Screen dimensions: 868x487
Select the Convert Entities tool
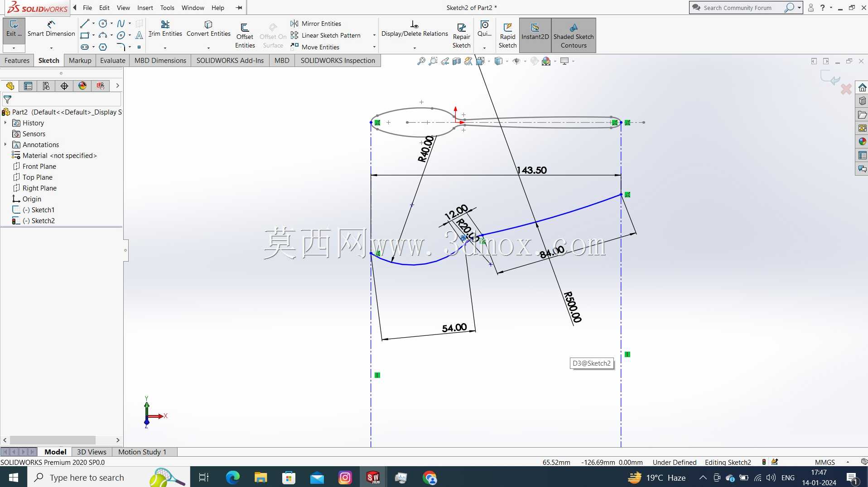(208, 29)
